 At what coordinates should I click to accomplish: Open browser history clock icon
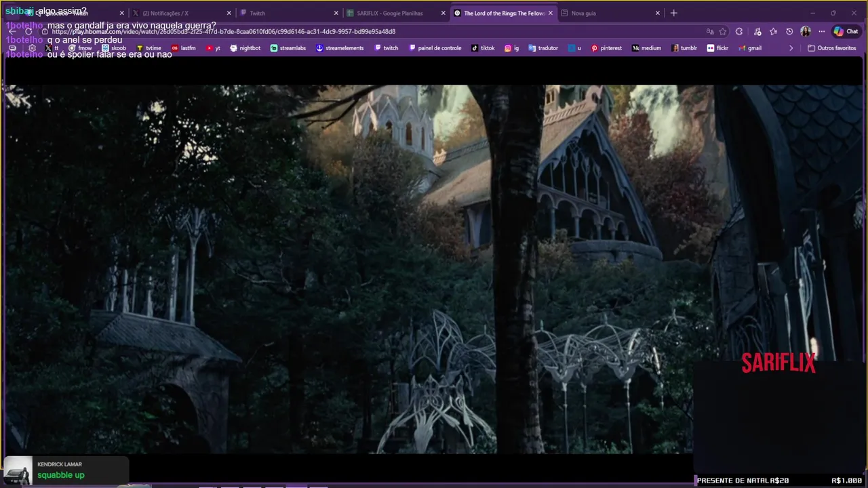(x=789, y=31)
